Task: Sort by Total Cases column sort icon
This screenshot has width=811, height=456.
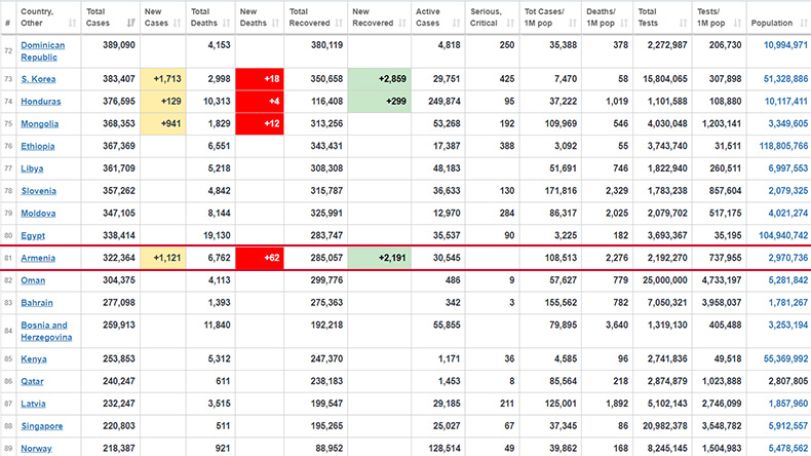Action: coord(131,23)
